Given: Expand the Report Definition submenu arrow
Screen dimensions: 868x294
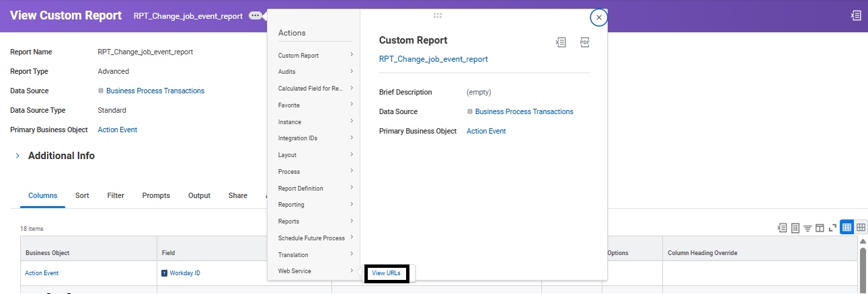Looking at the screenshot, I should 352,188.
